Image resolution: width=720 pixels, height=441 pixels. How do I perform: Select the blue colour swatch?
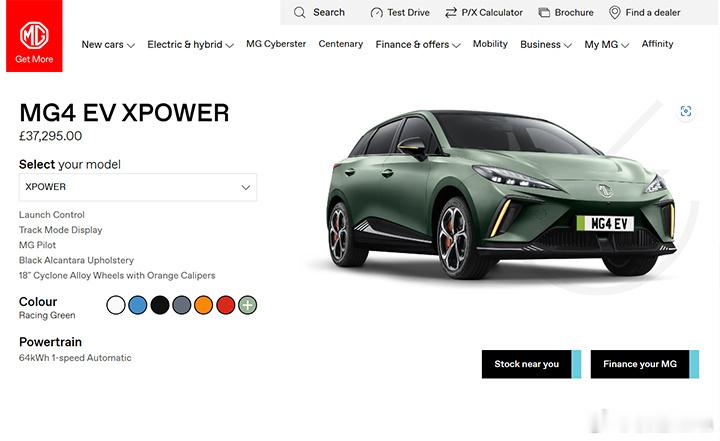pyautogui.click(x=138, y=305)
